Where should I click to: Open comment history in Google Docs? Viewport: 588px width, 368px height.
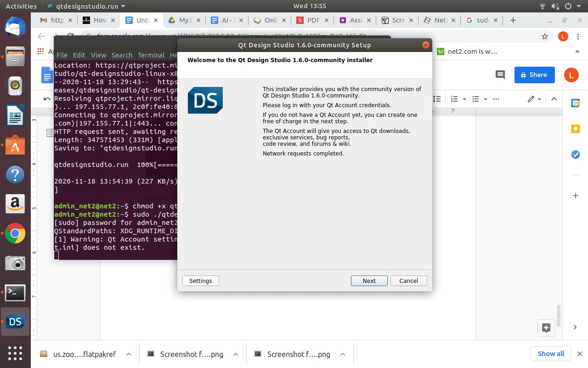point(500,75)
